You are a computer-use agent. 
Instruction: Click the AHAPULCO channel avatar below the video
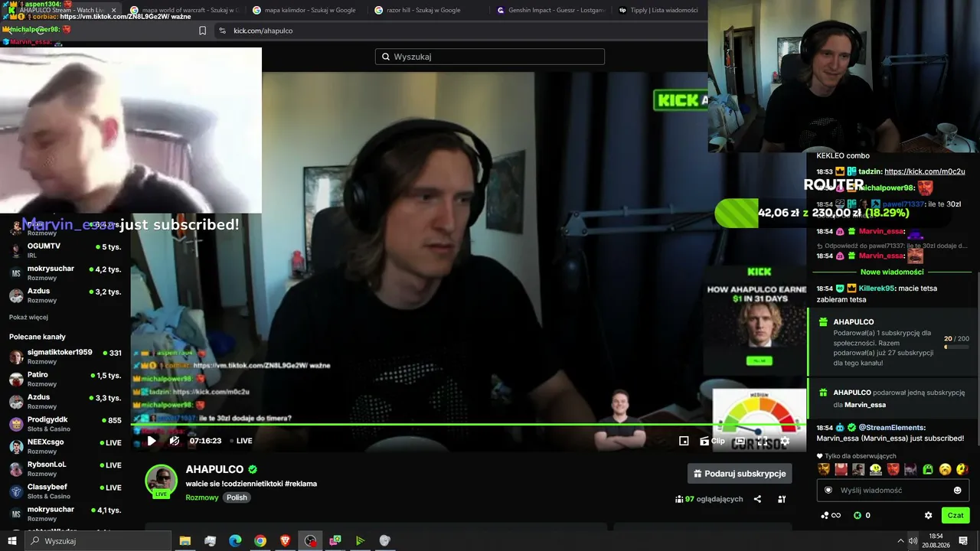click(162, 481)
